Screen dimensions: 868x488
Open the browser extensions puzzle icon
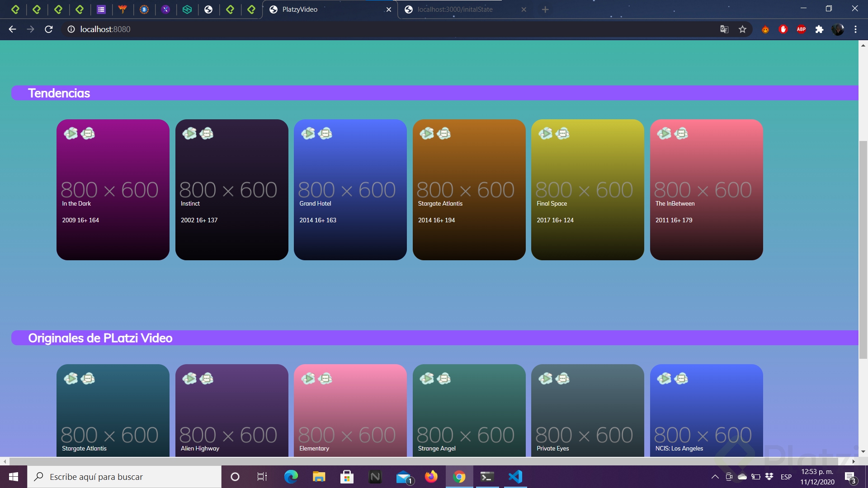click(819, 29)
